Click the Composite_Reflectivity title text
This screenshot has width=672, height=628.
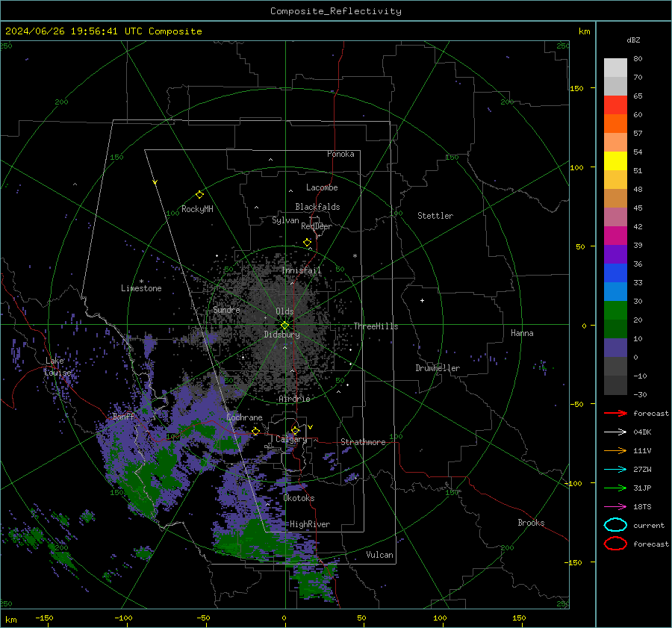tap(335, 11)
